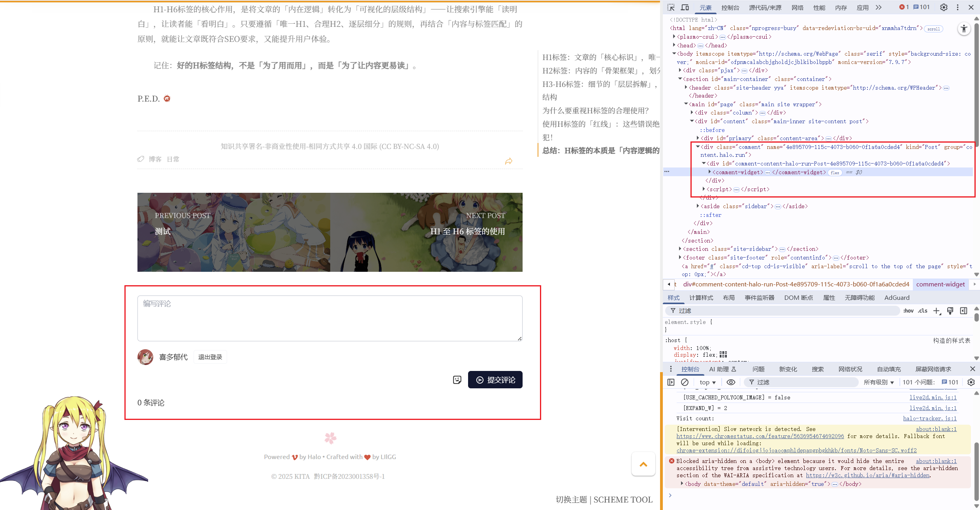Click the 提交评论 submit button

point(495,380)
